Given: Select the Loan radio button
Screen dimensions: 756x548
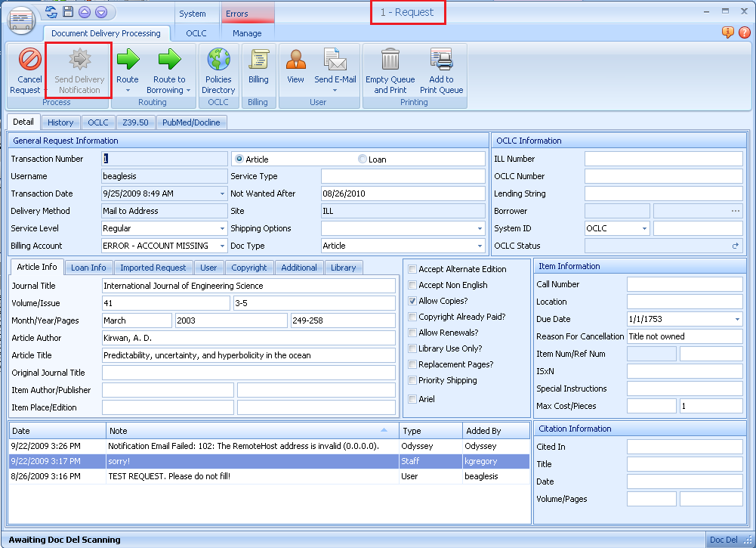Looking at the screenshot, I should pos(363,159).
